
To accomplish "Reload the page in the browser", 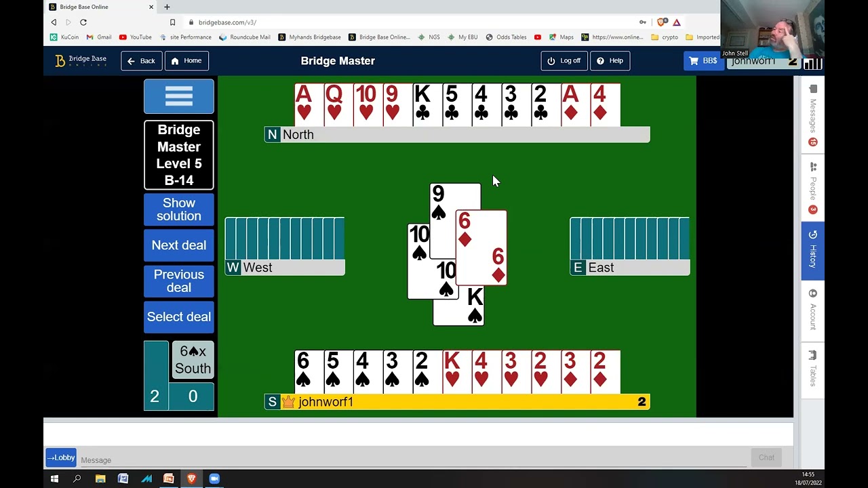I will tap(83, 22).
